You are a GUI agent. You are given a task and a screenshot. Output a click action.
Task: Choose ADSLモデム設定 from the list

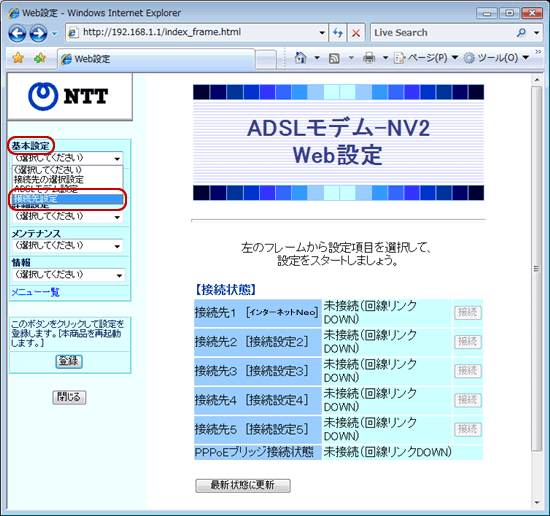tap(67, 189)
